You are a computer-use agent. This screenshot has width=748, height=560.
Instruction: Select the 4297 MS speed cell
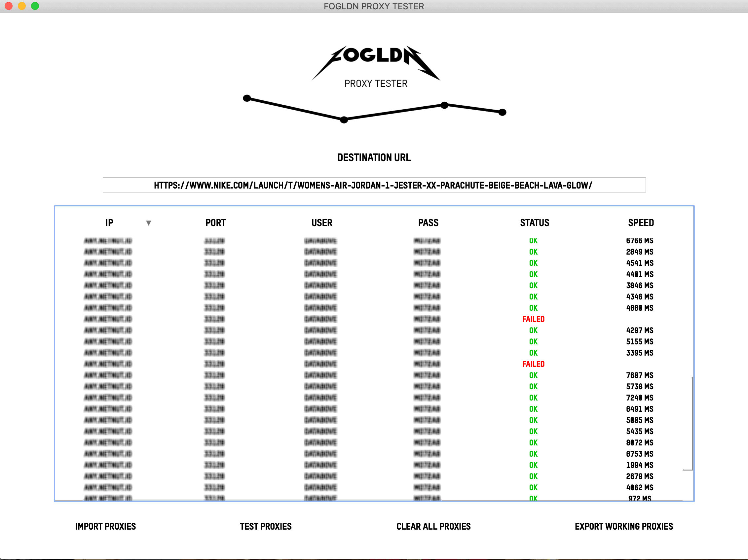[x=640, y=330]
